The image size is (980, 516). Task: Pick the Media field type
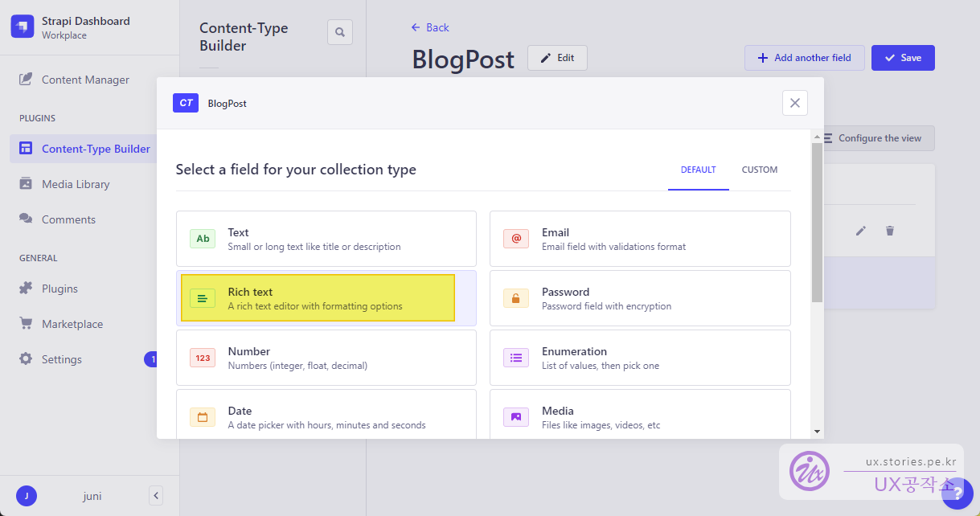640,414
